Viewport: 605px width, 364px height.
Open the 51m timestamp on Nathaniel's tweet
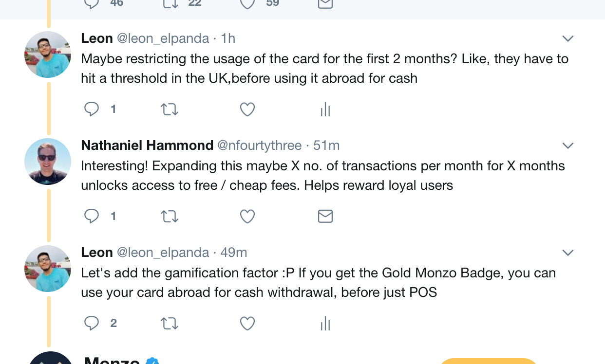[326, 146]
